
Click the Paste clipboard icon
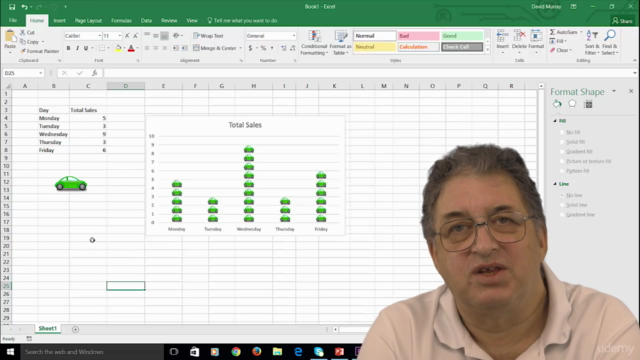pos(10,37)
